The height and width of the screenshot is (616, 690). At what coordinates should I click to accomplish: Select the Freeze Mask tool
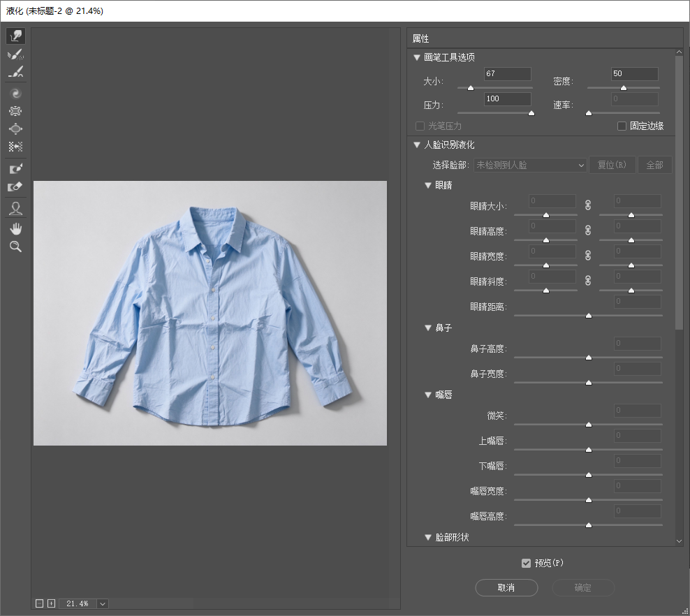point(15,168)
